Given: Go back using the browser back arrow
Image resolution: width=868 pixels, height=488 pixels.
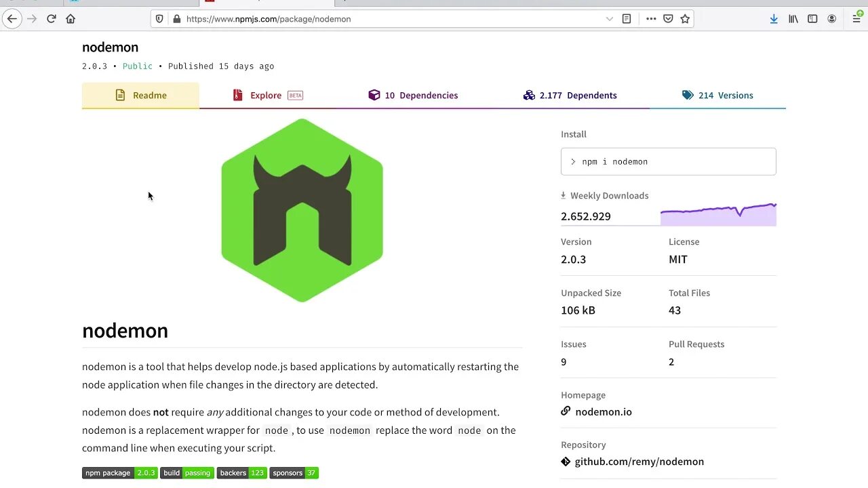Looking at the screenshot, I should coord(12,19).
